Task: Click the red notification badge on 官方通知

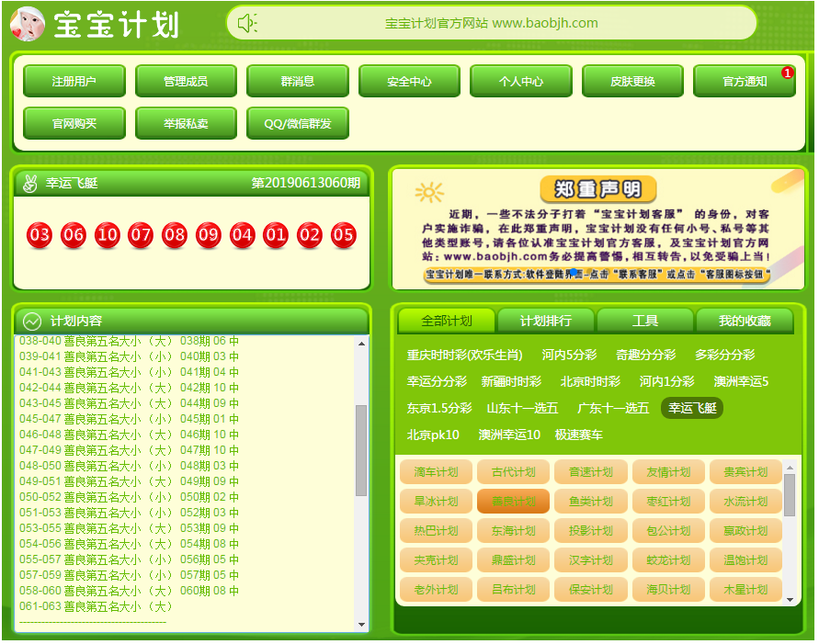Action: tap(787, 73)
